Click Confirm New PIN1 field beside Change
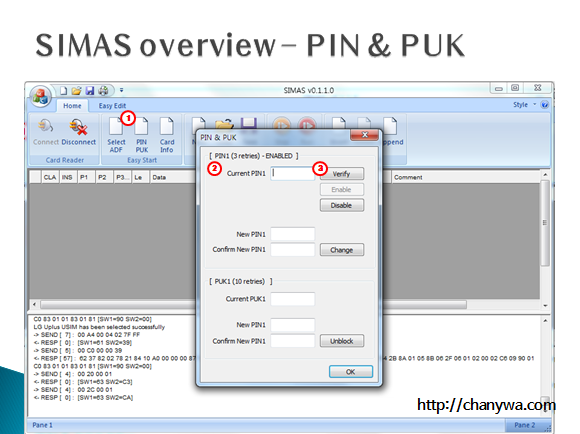The image size is (580, 434). [x=293, y=250]
